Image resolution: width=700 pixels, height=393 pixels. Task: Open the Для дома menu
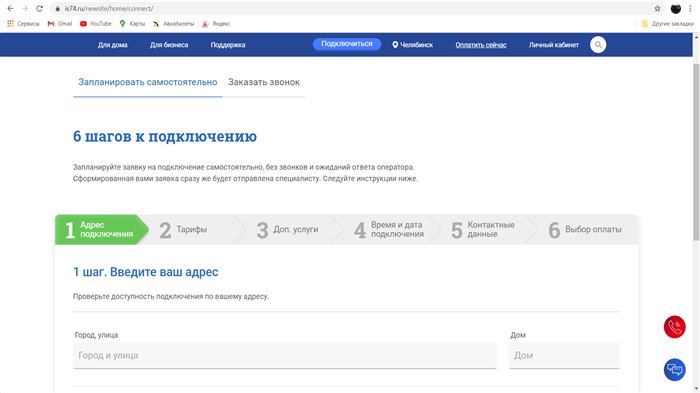[112, 45]
